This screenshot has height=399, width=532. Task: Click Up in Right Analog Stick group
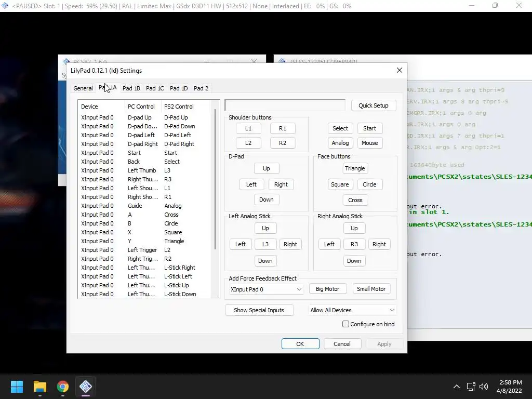pyautogui.click(x=354, y=229)
